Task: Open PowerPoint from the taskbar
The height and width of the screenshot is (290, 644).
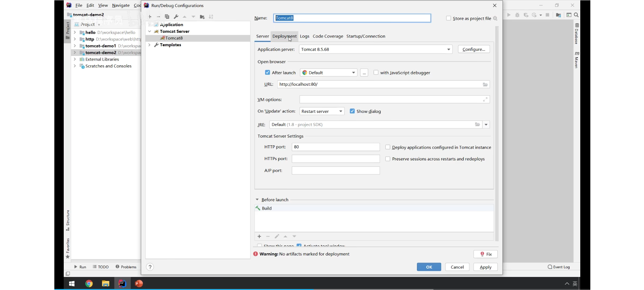Action: (x=139, y=284)
